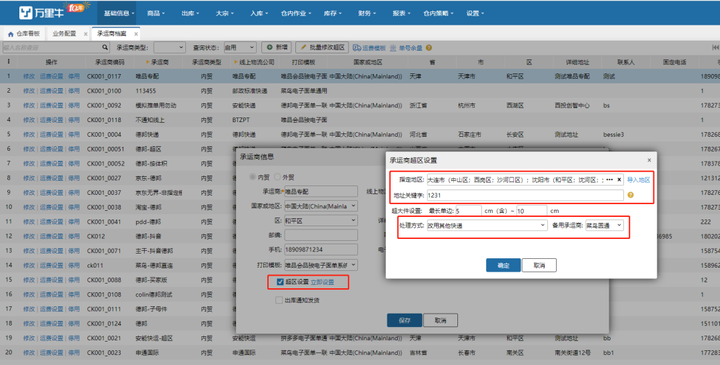Uncheck the 超区设置 checkbox
This screenshot has height=365, width=720.
click(x=280, y=282)
